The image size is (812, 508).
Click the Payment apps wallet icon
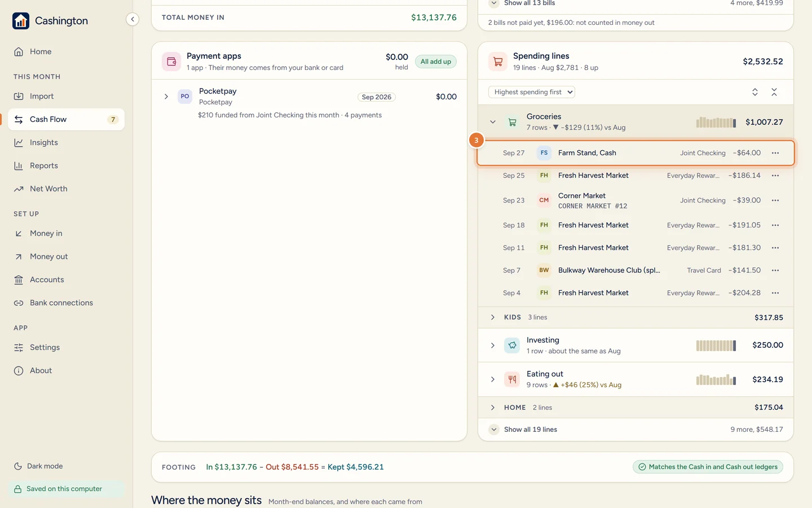[x=171, y=62]
